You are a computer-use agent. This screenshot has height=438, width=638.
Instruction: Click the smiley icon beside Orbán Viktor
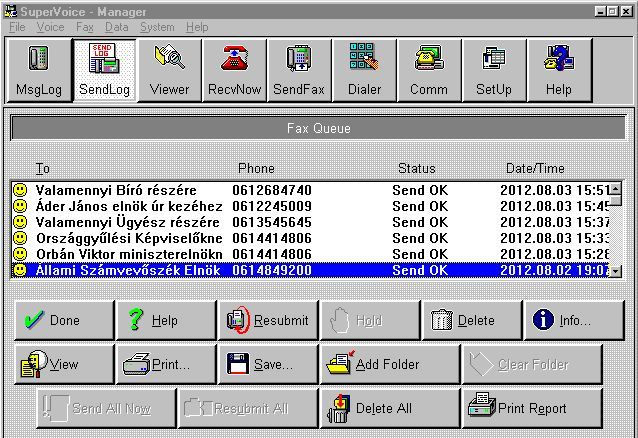(x=20, y=254)
